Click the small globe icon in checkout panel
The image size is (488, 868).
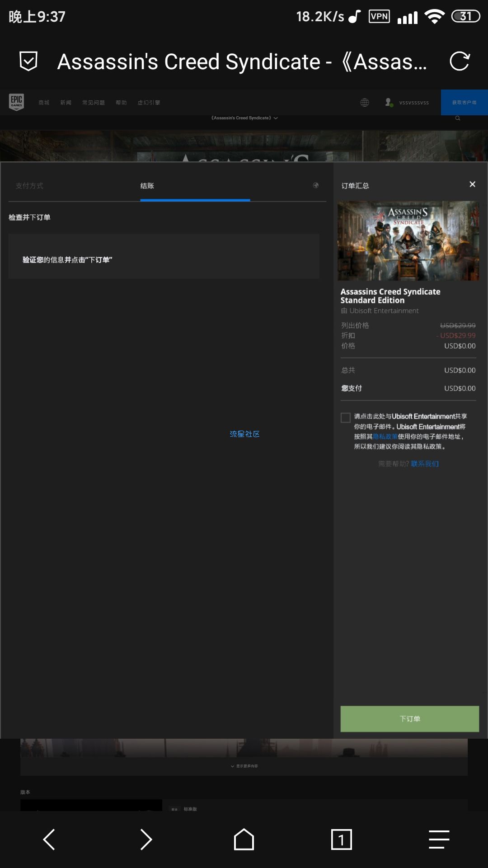pyautogui.click(x=316, y=185)
